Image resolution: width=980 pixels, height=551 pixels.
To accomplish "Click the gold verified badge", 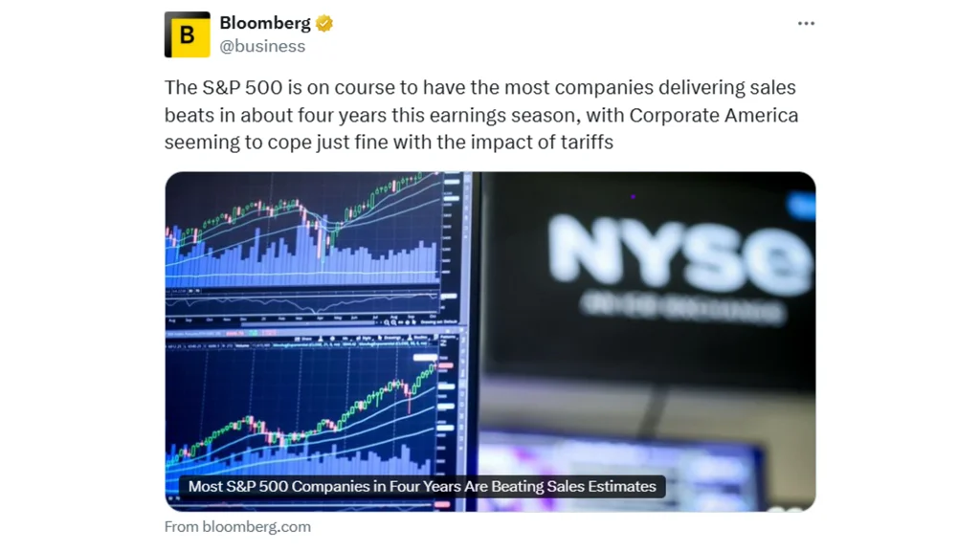I will (324, 24).
